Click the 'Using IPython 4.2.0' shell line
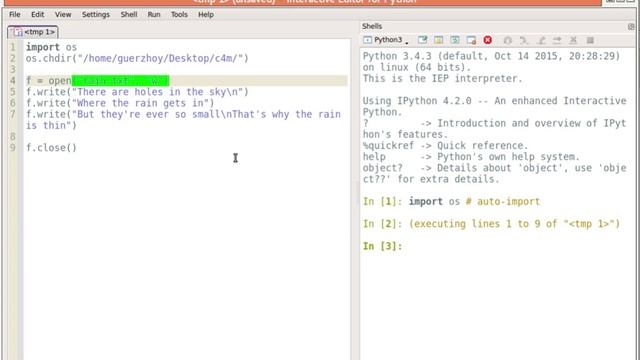The image size is (640, 360). (x=494, y=101)
